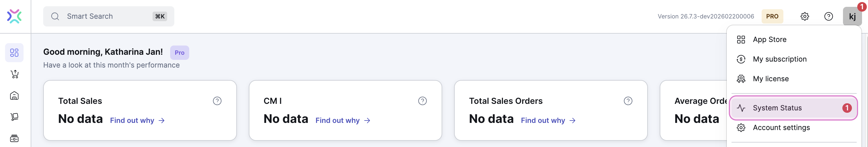Open My subscription menu entry
Image resolution: width=868 pixels, height=147 pixels.
pyautogui.click(x=794, y=59)
